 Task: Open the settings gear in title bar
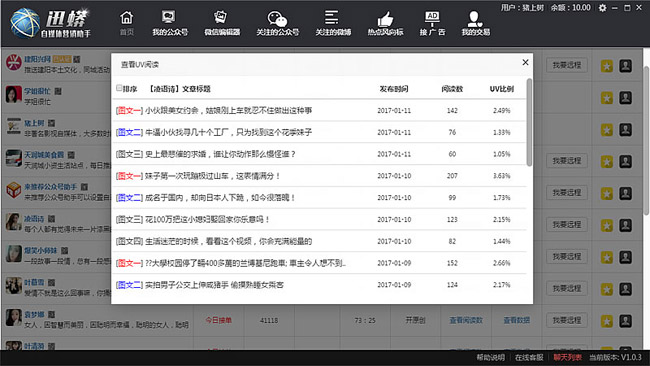(x=602, y=8)
